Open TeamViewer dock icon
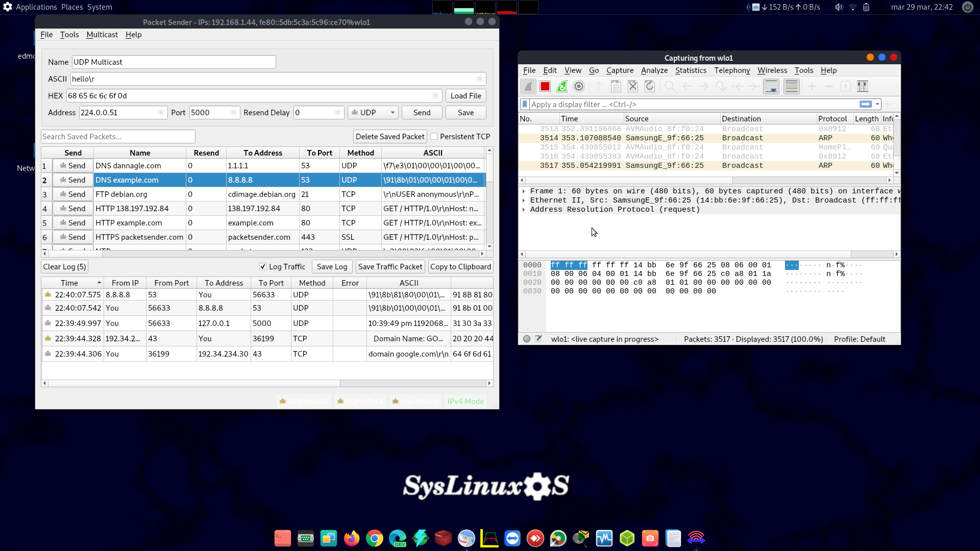The image size is (980, 551). tap(512, 538)
